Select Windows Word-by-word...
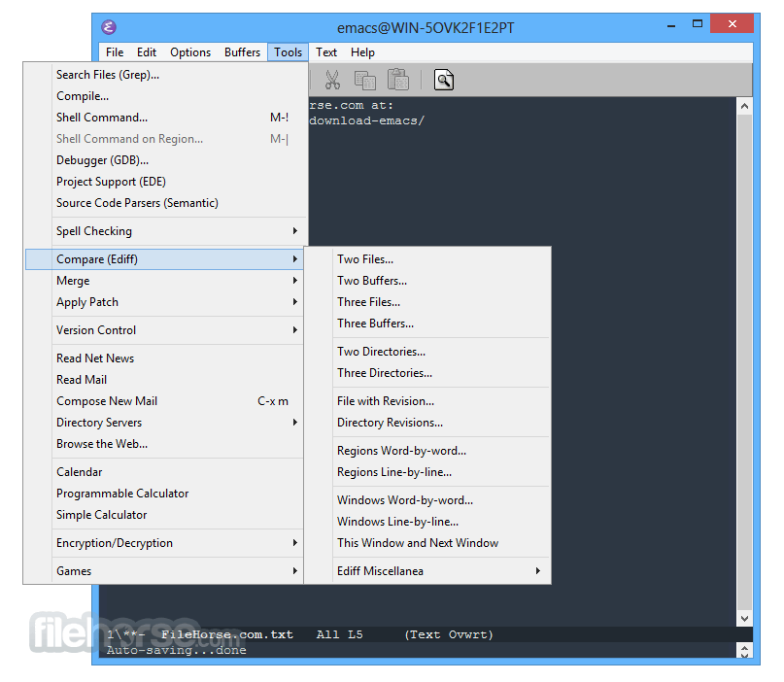 tap(428, 500)
